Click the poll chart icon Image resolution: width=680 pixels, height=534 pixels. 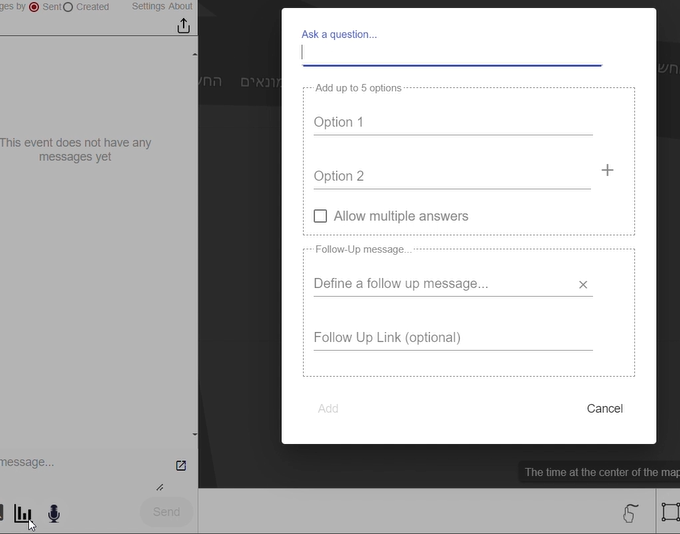22,514
